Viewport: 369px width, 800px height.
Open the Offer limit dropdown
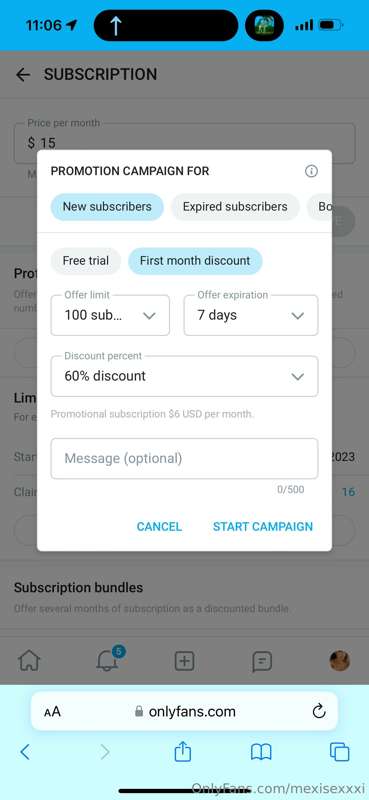pyautogui.click(x=110, y=315)
